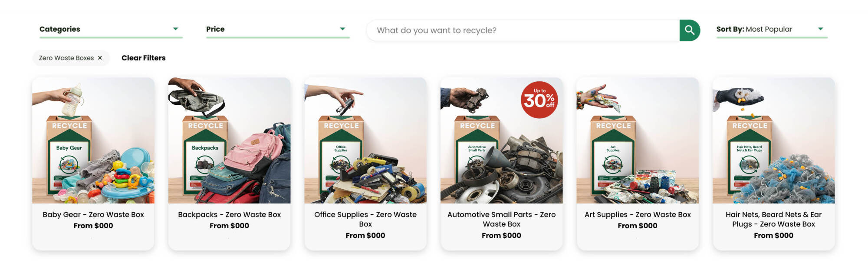
Task: Remove the Zero Waste Boxes filter chip
Action: tap(100, 58)
